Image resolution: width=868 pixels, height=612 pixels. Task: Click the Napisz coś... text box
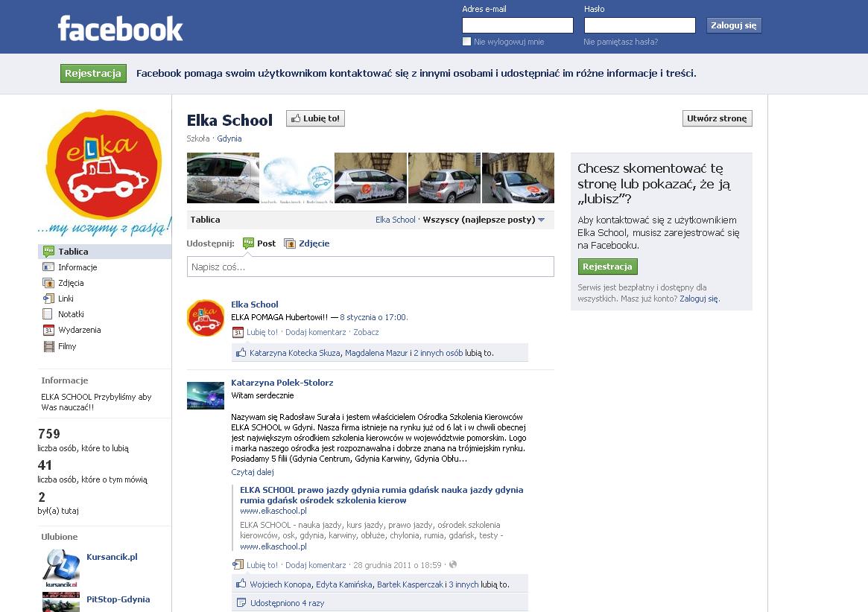pos(370,267)
